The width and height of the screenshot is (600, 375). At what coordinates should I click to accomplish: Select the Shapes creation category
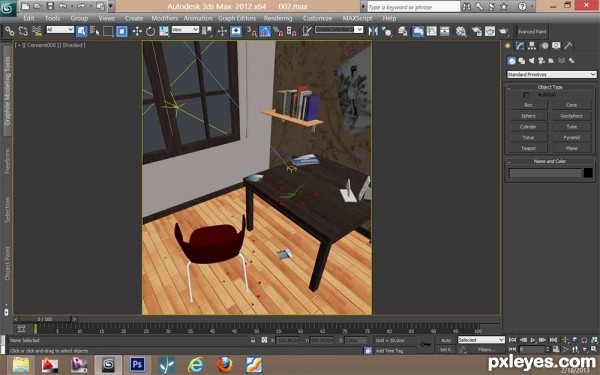click(522, 60)
